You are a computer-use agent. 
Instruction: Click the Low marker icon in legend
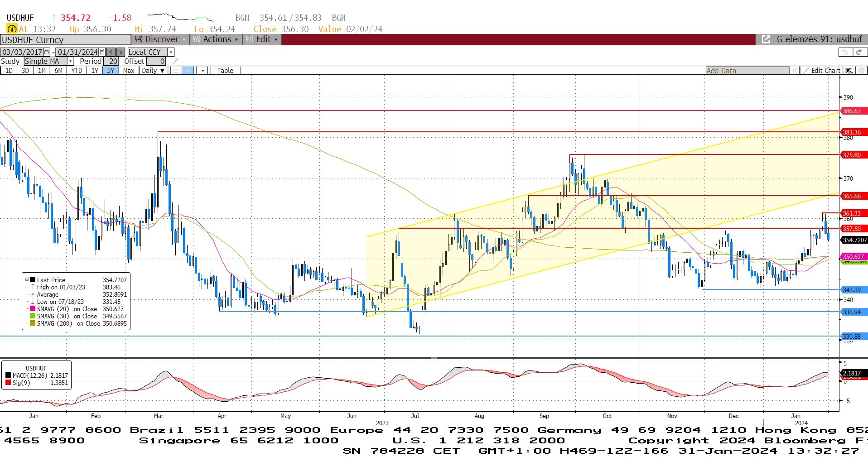pyautogui.click(x=33, y=302)
